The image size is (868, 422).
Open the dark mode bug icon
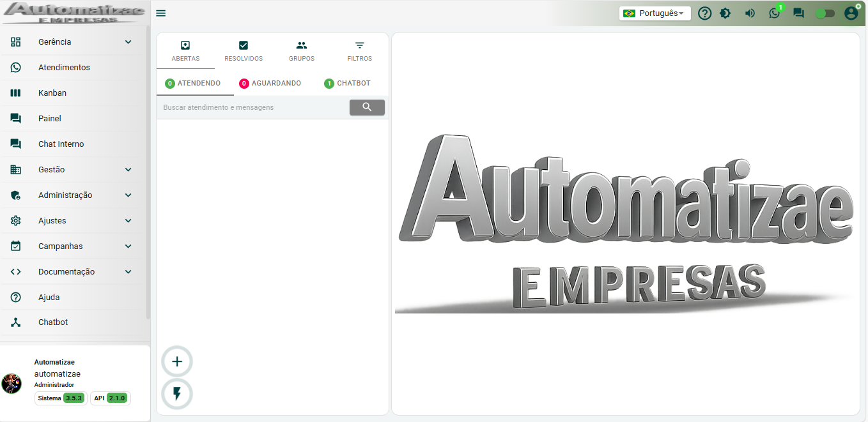[x=725, y=13]
